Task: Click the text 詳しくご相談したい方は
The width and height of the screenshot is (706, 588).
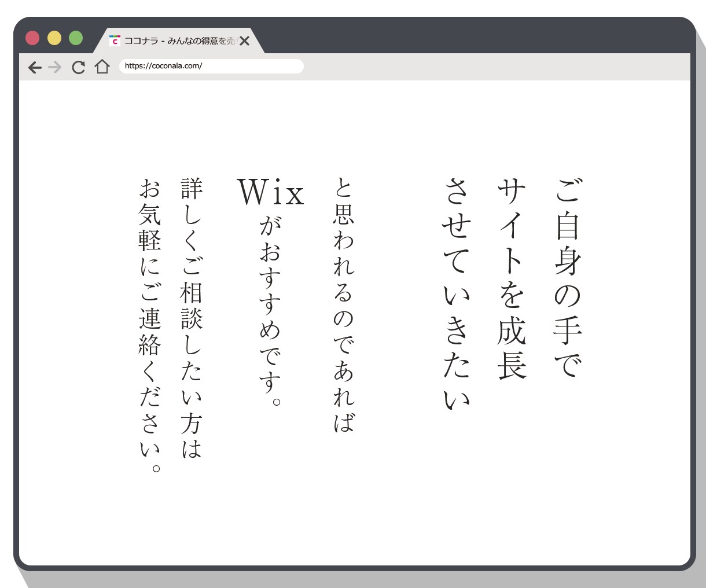Action: pyautogui.click(x=192, y=318)
